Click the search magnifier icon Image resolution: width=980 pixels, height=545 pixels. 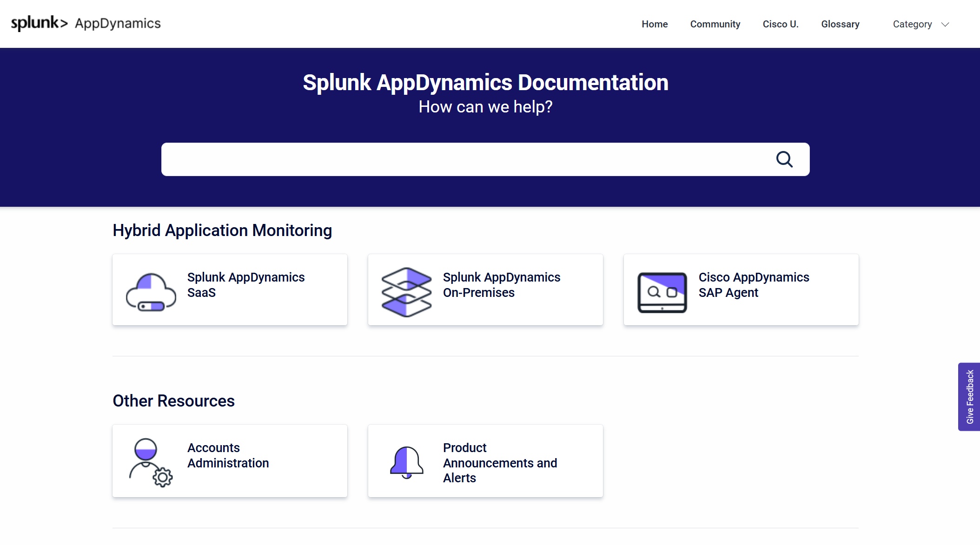[x=784, y=159]
